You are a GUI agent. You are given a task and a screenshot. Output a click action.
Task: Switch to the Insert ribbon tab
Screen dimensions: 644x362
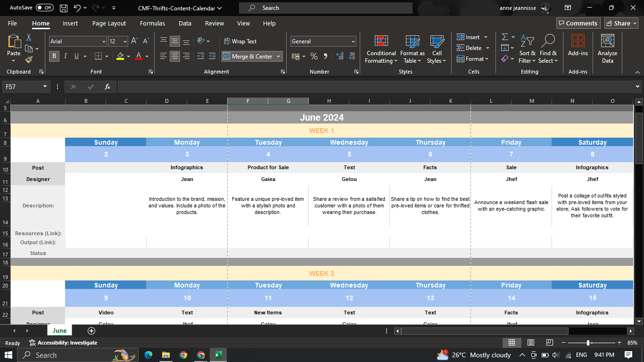tap(70, 23)
